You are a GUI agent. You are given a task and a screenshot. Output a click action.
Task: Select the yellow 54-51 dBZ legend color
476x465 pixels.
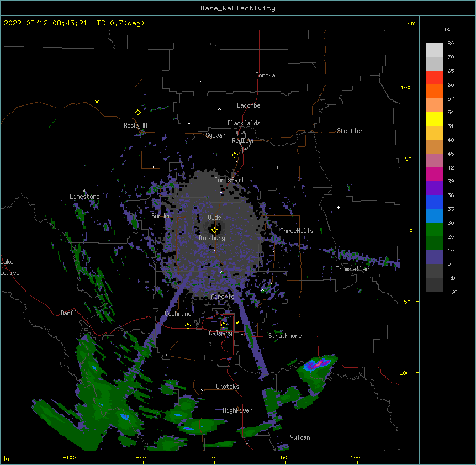click(434, 119)
